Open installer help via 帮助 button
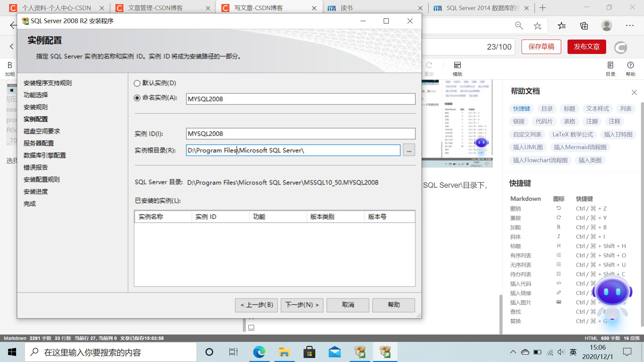Viewport: 644px width, 362px height. click(393, 305)
